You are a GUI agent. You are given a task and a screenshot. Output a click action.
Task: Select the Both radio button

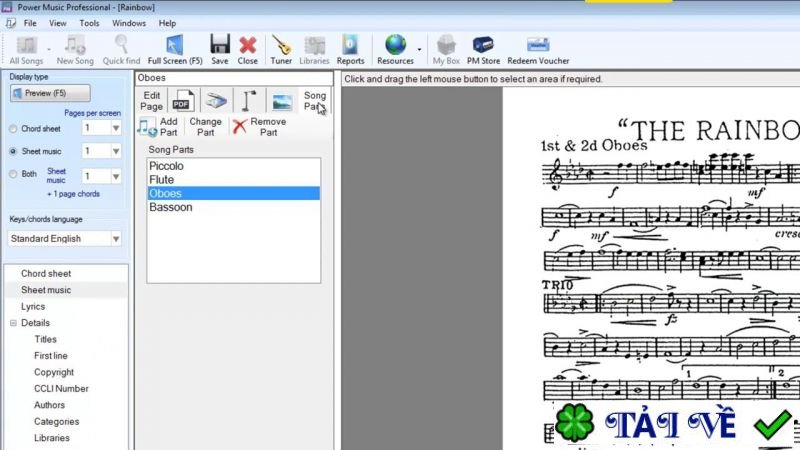[13, 174]
